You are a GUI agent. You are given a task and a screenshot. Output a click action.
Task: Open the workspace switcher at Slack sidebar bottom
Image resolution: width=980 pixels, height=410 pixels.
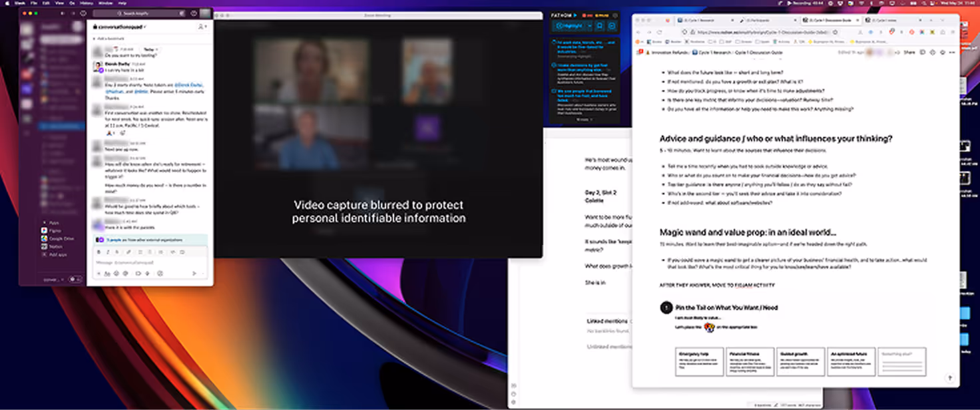click(53, 280)
